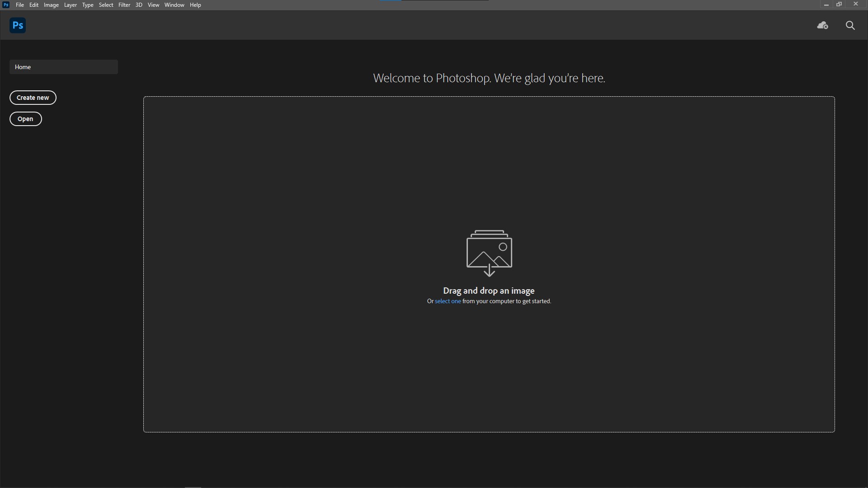This screenshot has height=488, width=868.
Task: Open the cloud sync status icon
Action: click(822, 25)
